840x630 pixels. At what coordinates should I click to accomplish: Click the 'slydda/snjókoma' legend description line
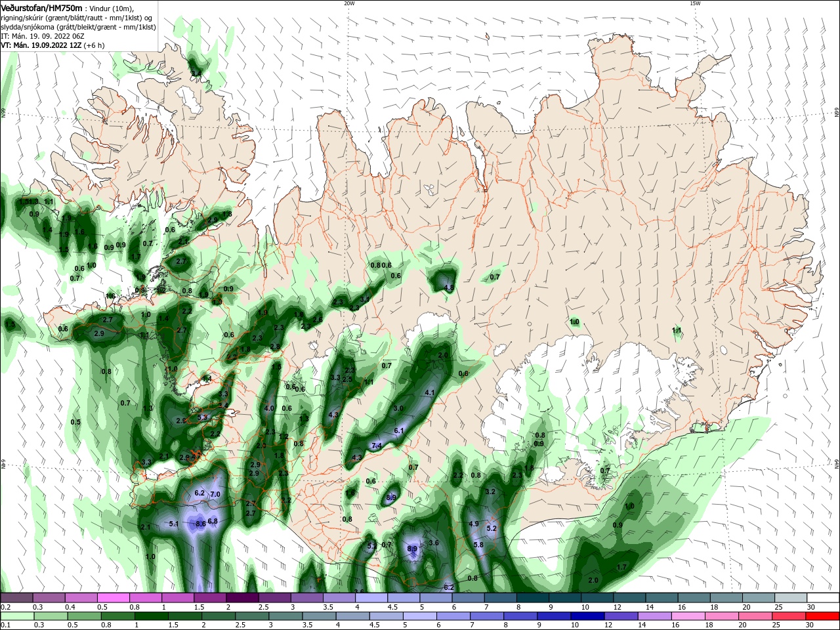[x=78, y=27]
